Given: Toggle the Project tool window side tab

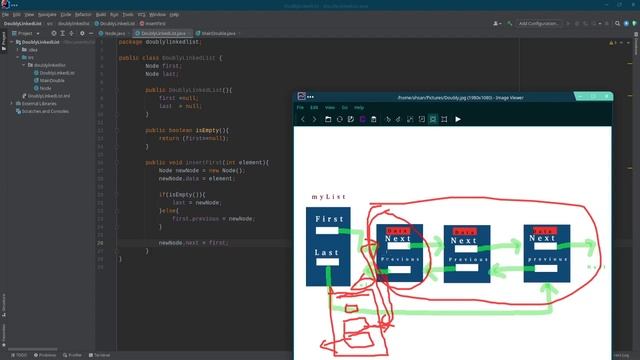Looking at the screenshot, I should click(x=4, y=41).
